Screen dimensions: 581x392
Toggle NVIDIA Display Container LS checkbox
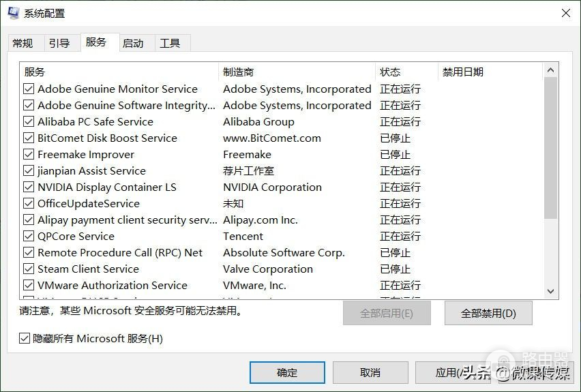tap(29, 187)
